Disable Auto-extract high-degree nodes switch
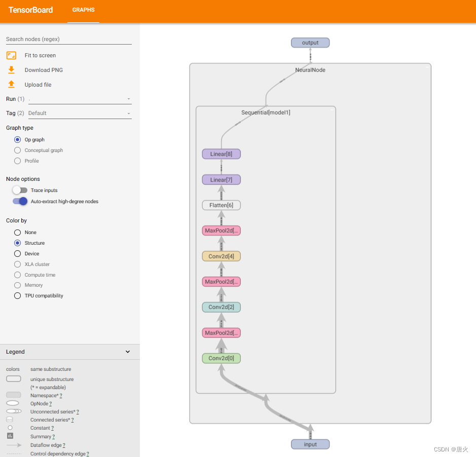This screenshot has height=457, width=476. [x=20, y=201]
